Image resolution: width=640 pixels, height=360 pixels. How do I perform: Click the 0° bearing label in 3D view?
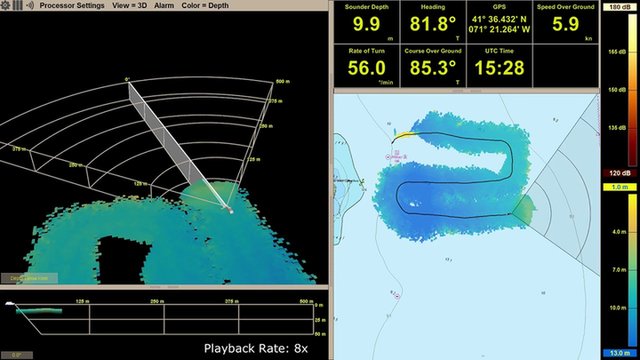point(127,79)
